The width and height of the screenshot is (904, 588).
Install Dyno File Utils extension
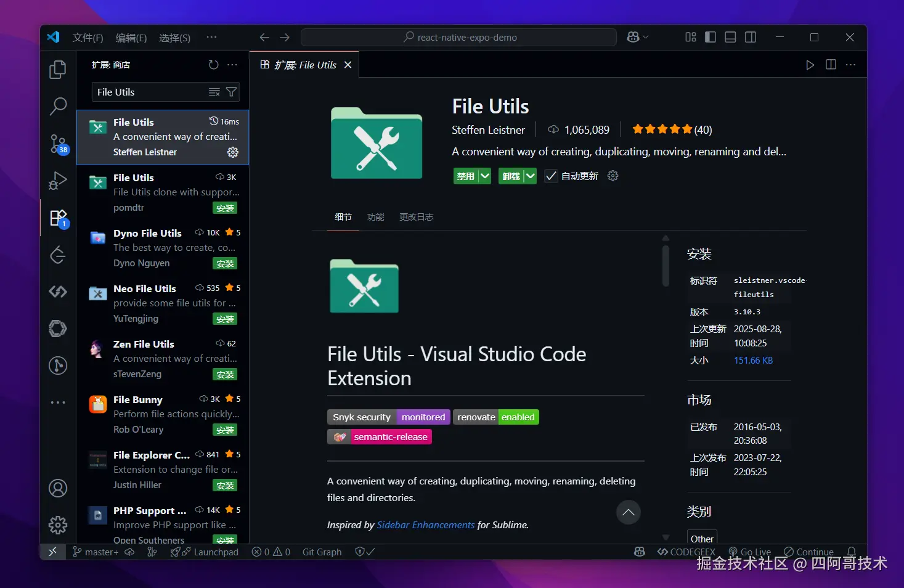[x=225, y=264]
